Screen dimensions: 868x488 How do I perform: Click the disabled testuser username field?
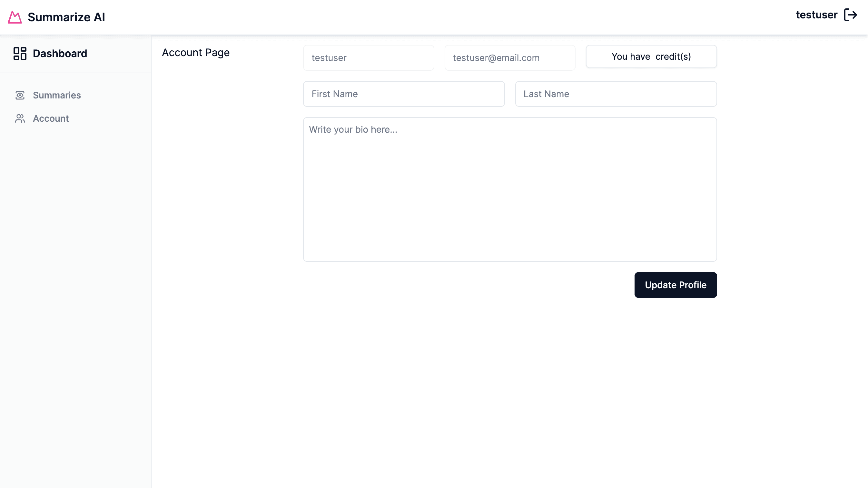369,58
